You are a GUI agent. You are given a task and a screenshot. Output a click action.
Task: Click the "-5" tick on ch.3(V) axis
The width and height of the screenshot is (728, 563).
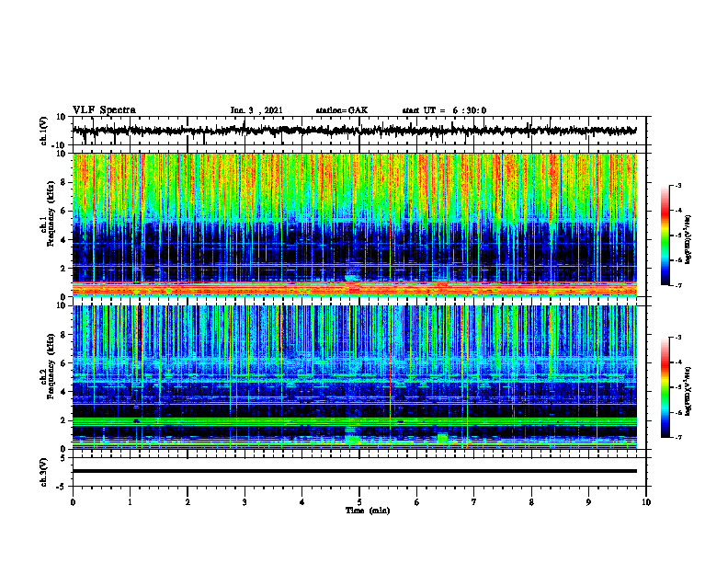62,487
